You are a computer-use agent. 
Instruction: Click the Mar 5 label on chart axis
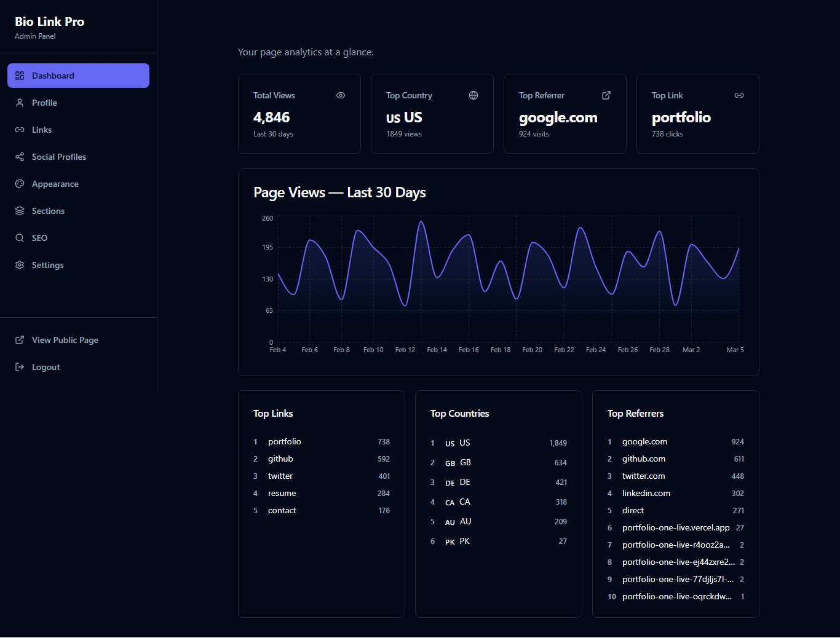tap(735, 350)
